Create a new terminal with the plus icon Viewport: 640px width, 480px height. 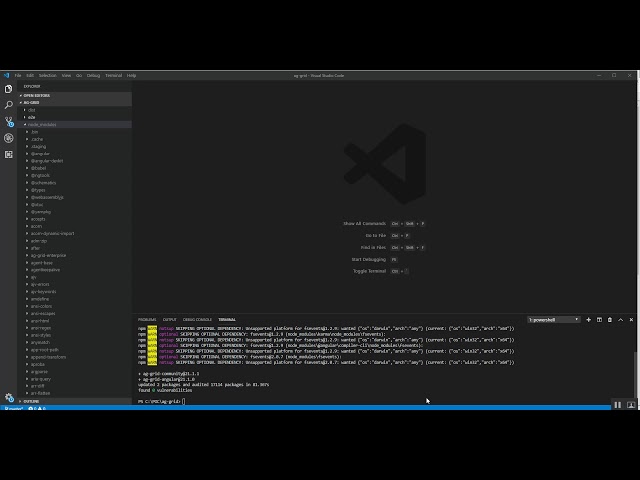(588, 320)
